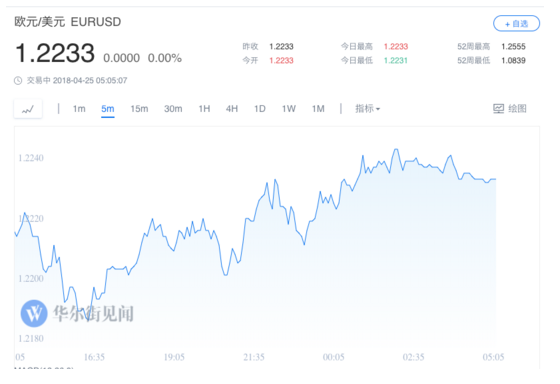Viewport: 560px width, 384px height.
Task: Click the 1.2240 price axis label
Action: click(31, 158)
